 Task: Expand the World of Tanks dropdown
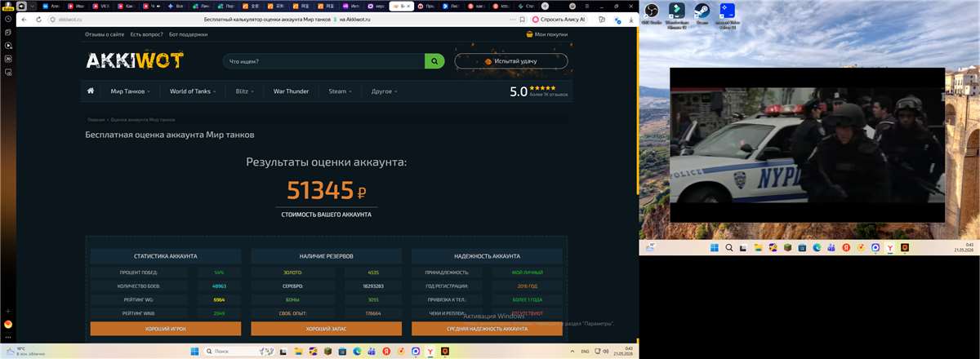[x=193, y=91]
